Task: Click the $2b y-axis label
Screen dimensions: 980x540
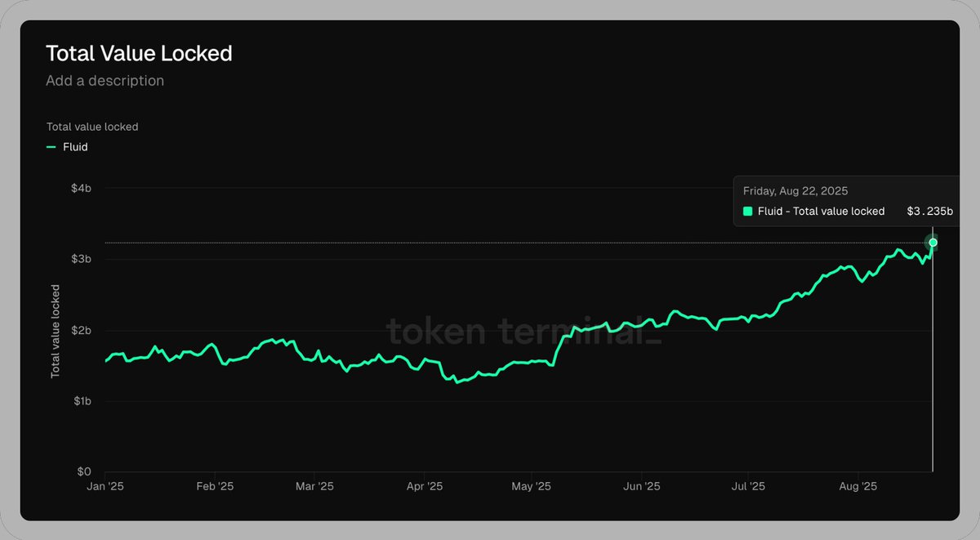Action: [81, 330]
